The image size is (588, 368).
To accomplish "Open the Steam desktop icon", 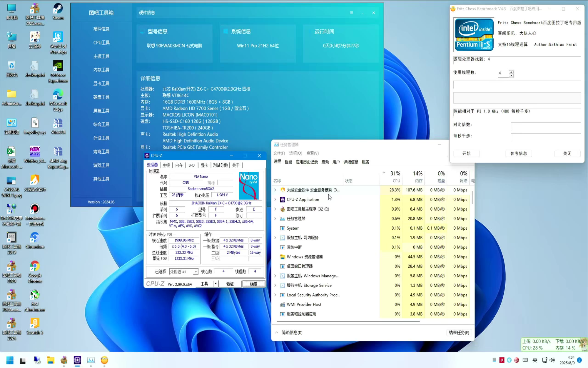I will tap(58, 12).
